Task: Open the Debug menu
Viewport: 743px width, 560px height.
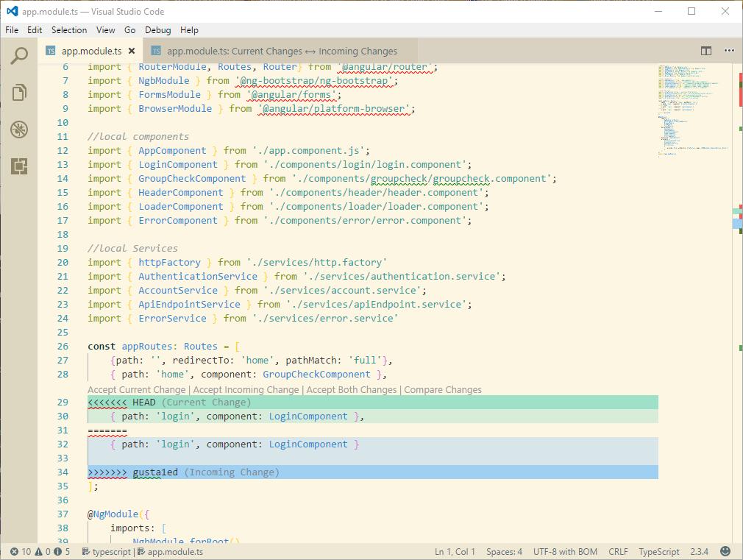Action: pyautogui.click(x=157, y=30)
